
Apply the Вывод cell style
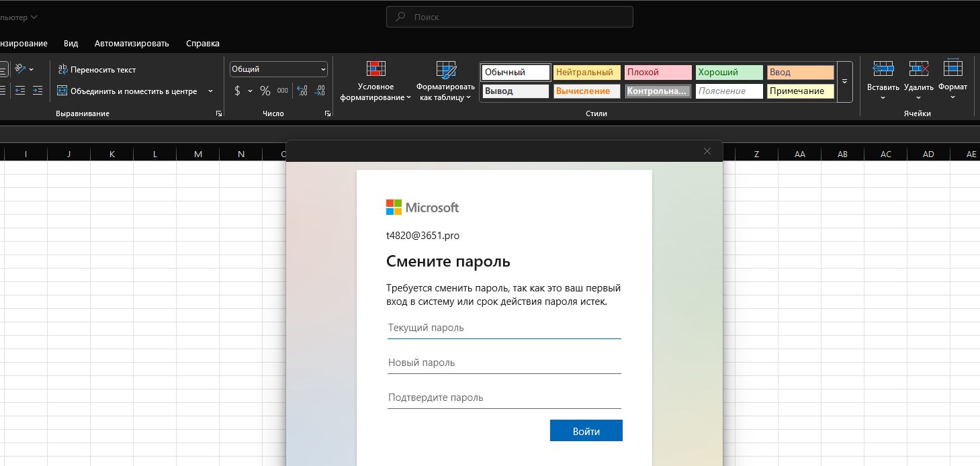pyautogui.click(x=516, y=91)
